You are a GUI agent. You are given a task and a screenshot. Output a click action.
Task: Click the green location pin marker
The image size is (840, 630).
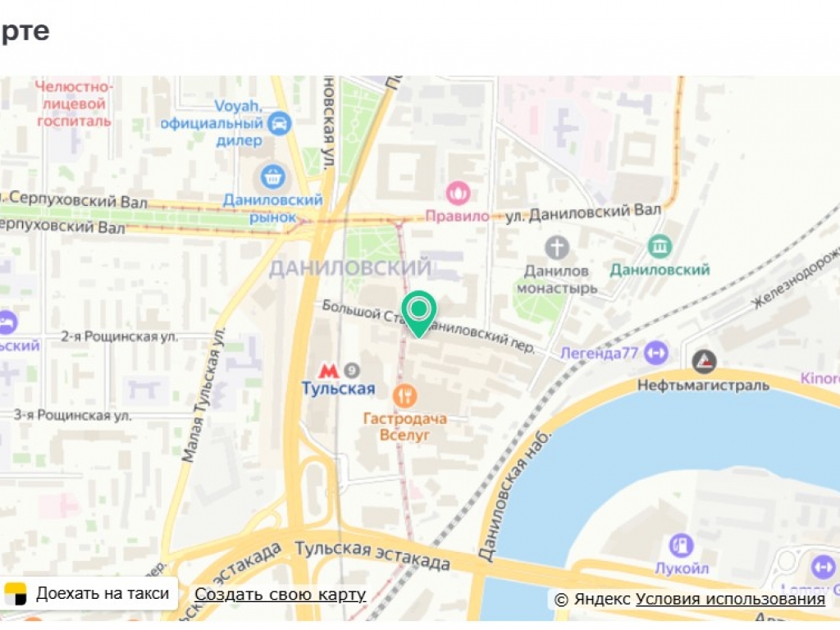[x=419, y=314]
